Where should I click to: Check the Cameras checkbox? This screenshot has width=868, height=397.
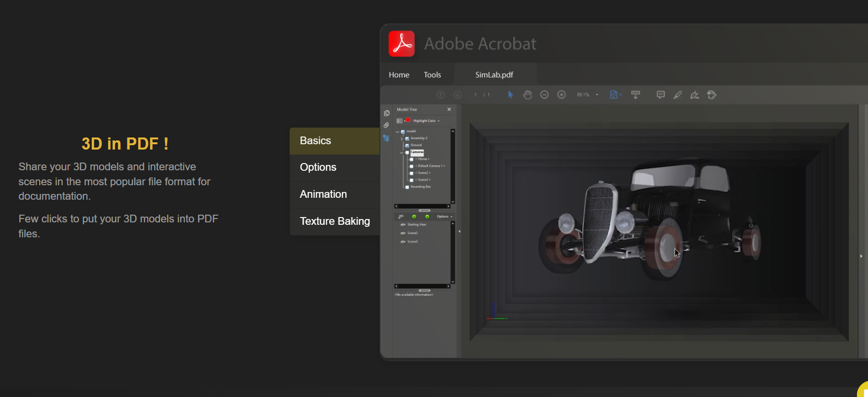407,152
